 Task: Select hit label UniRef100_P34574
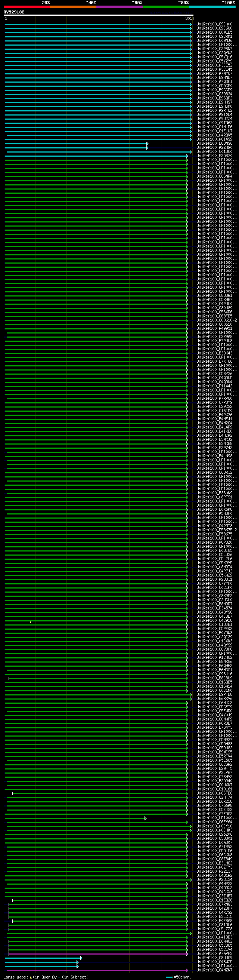[214, 608]
